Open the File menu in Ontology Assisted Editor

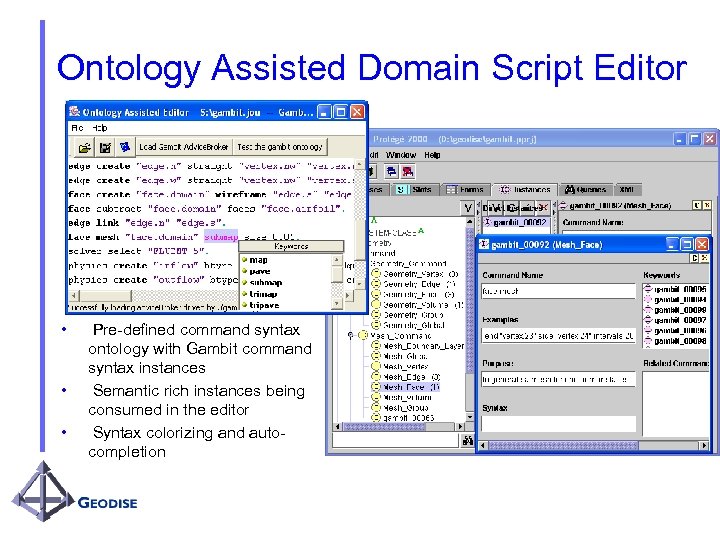point(77,128)
